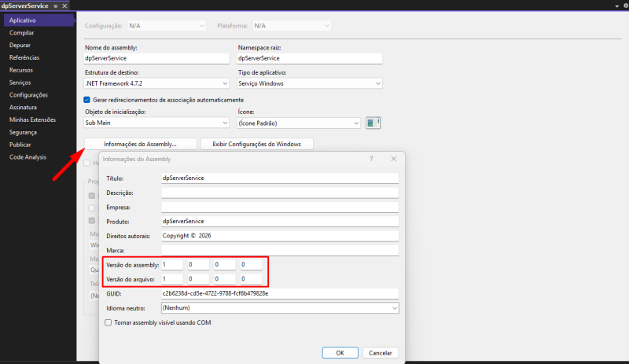
Task: Open the Ícone dropdown
Action: pyautogui.click(x=299, y=123)
